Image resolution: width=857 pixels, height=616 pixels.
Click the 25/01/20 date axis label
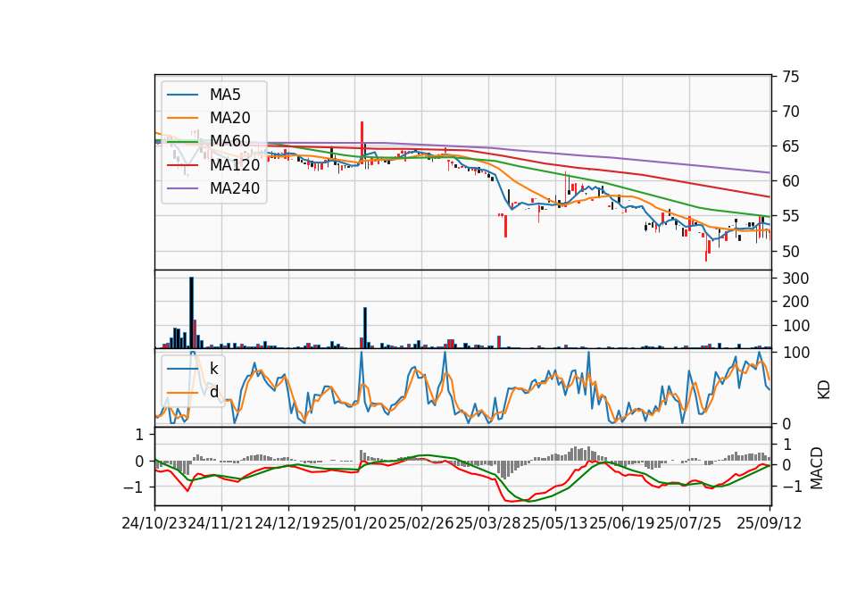354,523
